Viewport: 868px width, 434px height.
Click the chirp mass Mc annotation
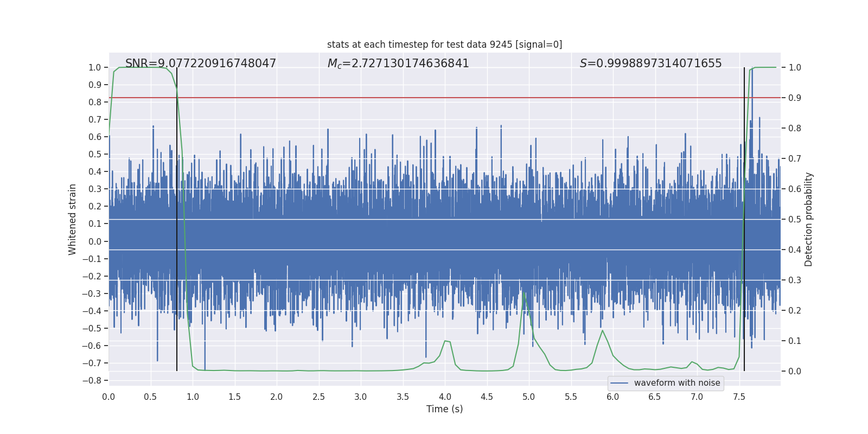398,63
